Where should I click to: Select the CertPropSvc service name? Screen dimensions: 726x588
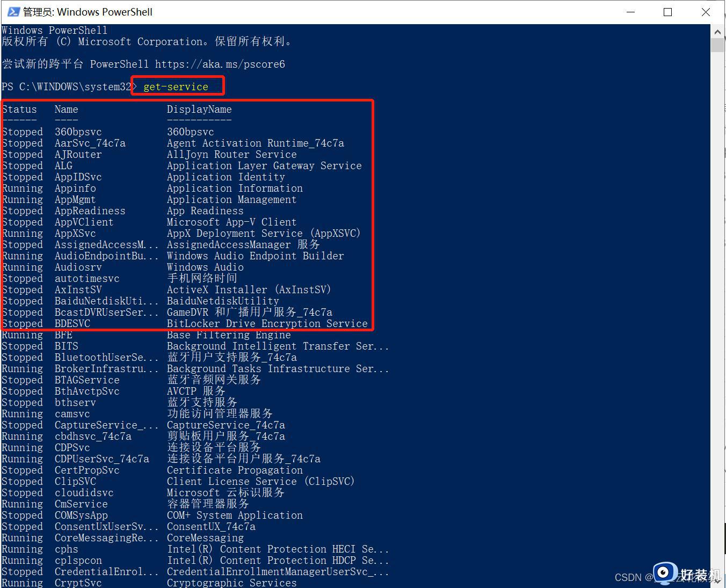pos(87,470)
